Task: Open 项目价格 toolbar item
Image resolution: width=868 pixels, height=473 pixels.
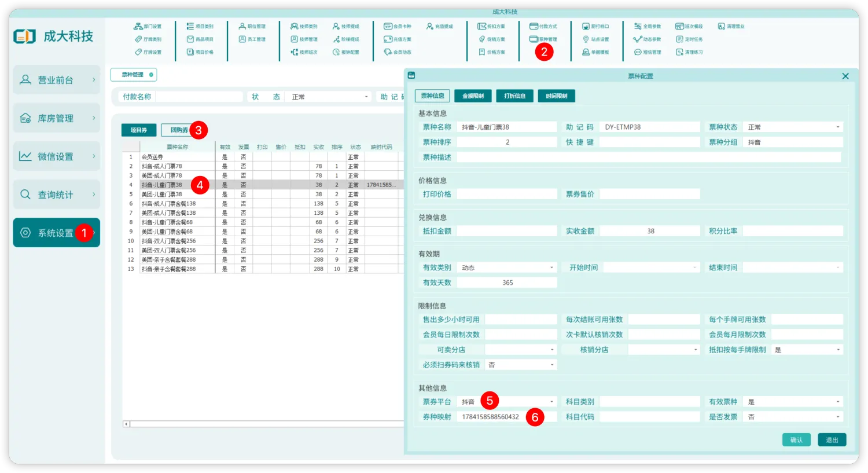Action: point(200,52)
